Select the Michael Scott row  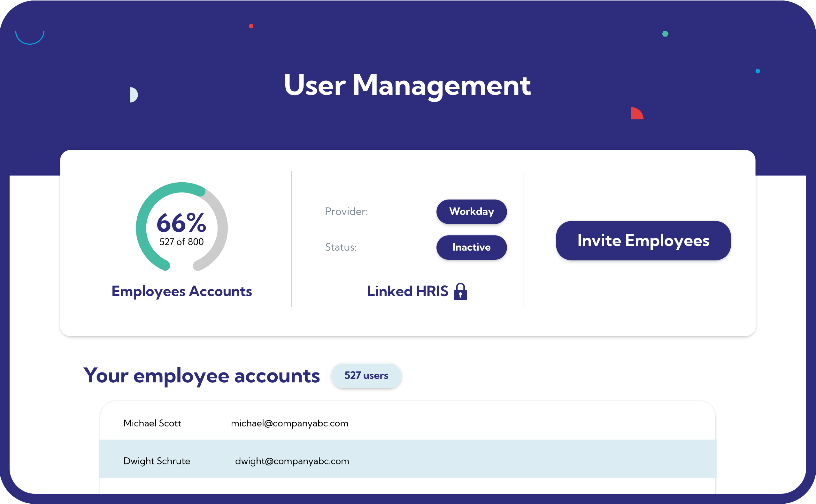click(407, 423)
